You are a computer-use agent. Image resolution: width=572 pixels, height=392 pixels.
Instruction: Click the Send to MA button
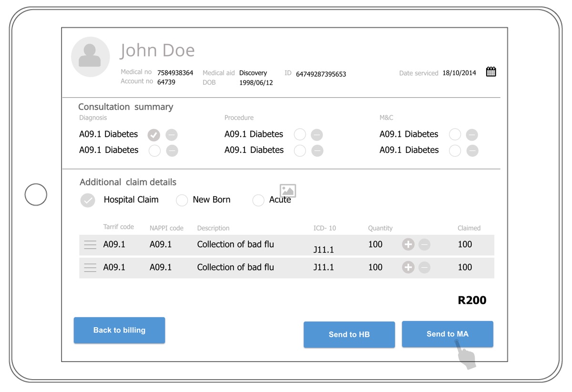(x=447, y=334)
